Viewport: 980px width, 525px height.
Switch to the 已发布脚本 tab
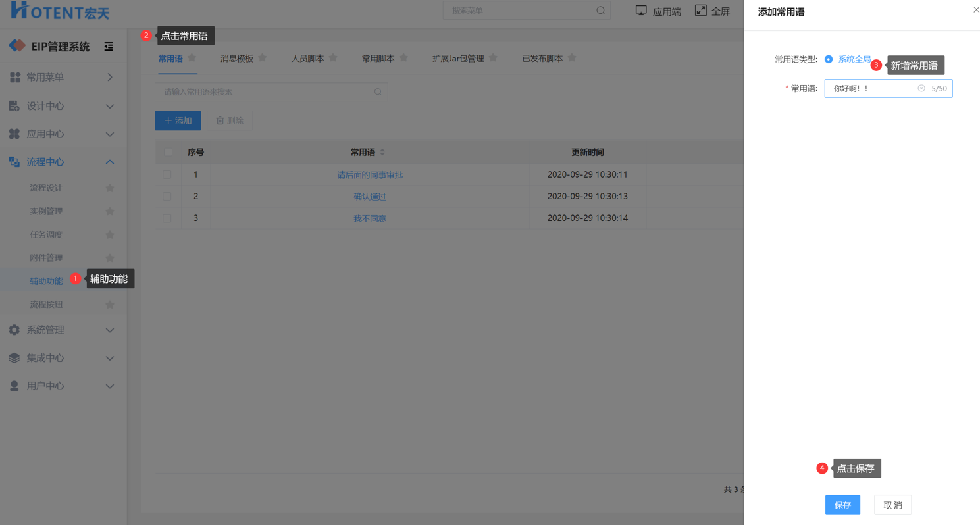click(542, 59)
